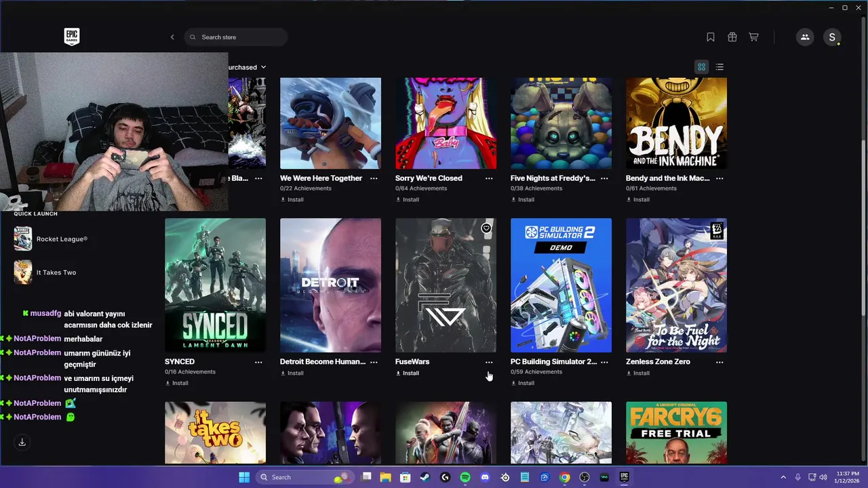This screenshot has height=488, width=868.
Task: Open Google Chrome from the taskbar
Action: point(564,477)
